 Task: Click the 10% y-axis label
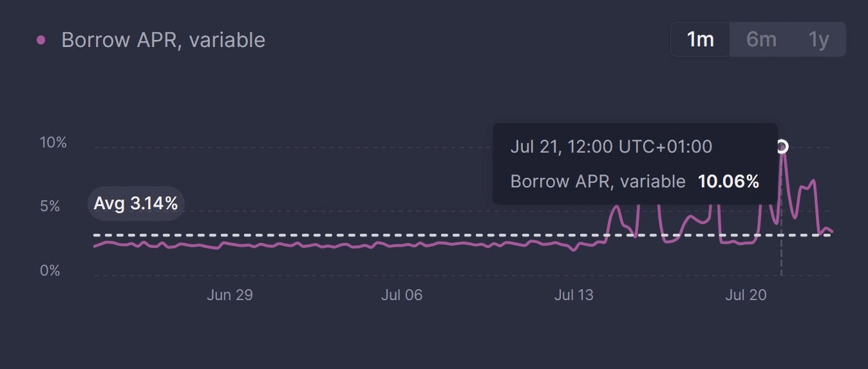53,142
